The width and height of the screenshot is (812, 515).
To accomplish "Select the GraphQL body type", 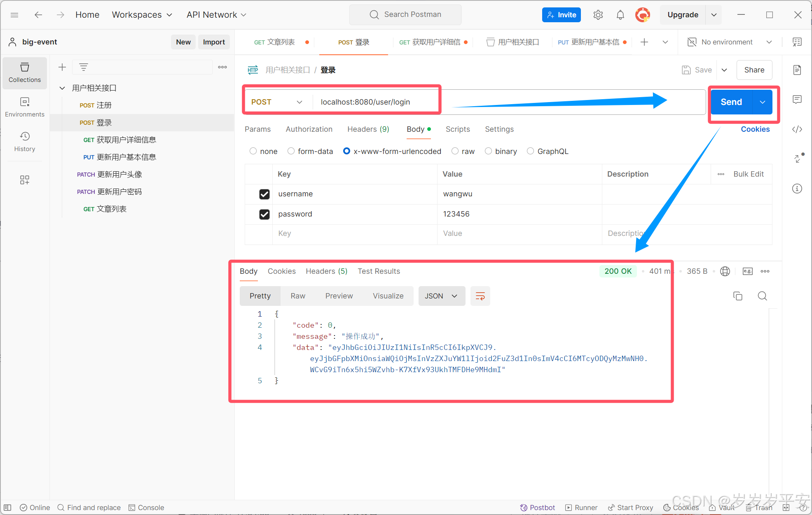I will pyautogui.click(x=530, y=151).
